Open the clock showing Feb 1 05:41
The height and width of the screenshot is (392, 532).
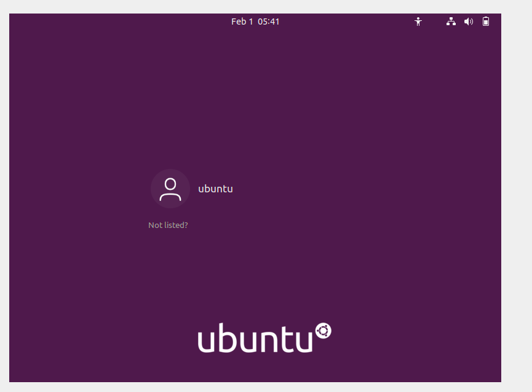click(x=255, y=22)
